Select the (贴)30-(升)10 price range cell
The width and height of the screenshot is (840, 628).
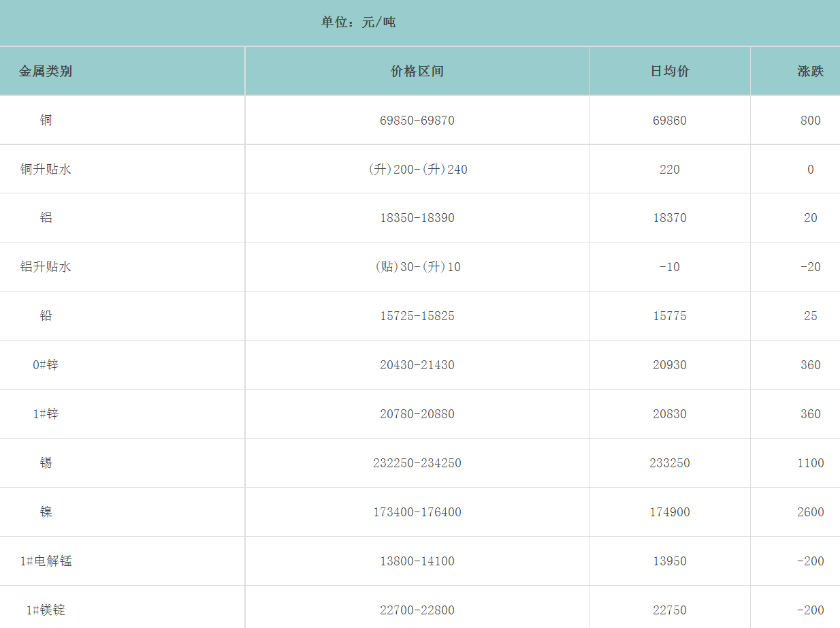pyautogui.click(x=417, y=267)
